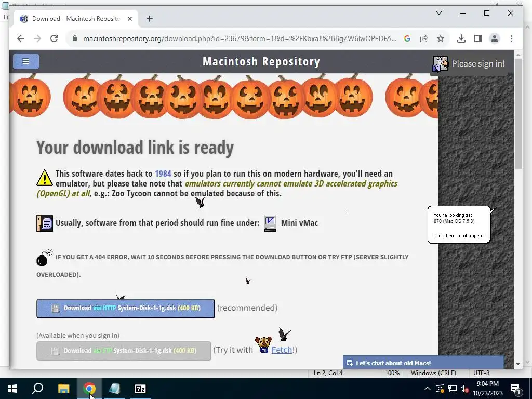The width and height of the screenshot is (532, 399).
Task: Click the document-face icon beside Usually
Action: coord(45,223)
